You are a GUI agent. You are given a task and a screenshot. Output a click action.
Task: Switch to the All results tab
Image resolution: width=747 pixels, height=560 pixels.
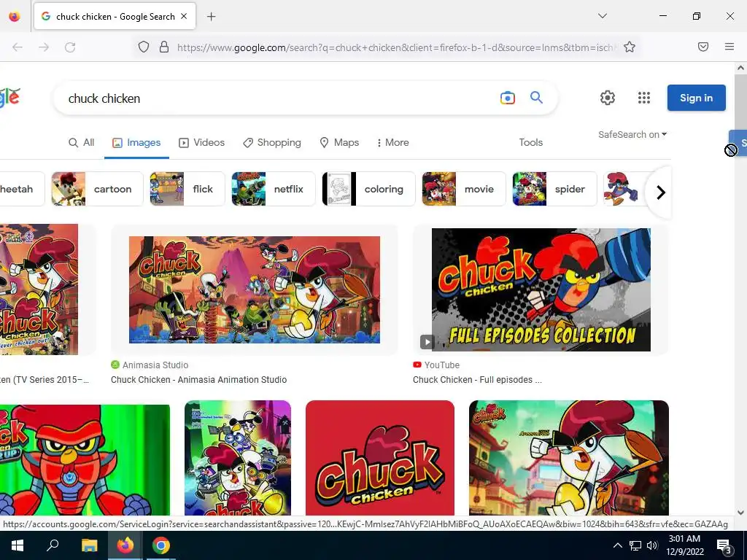pyautogui.click(x=82, y=142)
